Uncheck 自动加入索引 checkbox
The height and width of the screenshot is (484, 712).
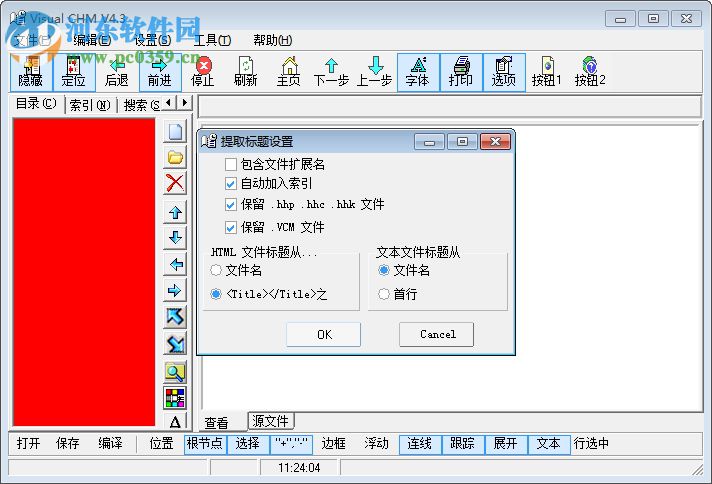tap(231, 183)
